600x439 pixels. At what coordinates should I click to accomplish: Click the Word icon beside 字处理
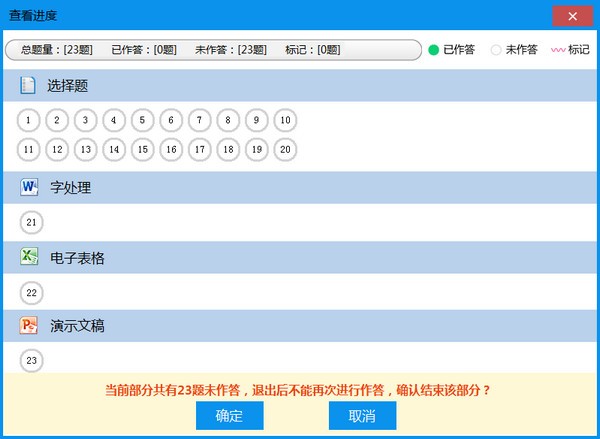(x=29, y=187)
